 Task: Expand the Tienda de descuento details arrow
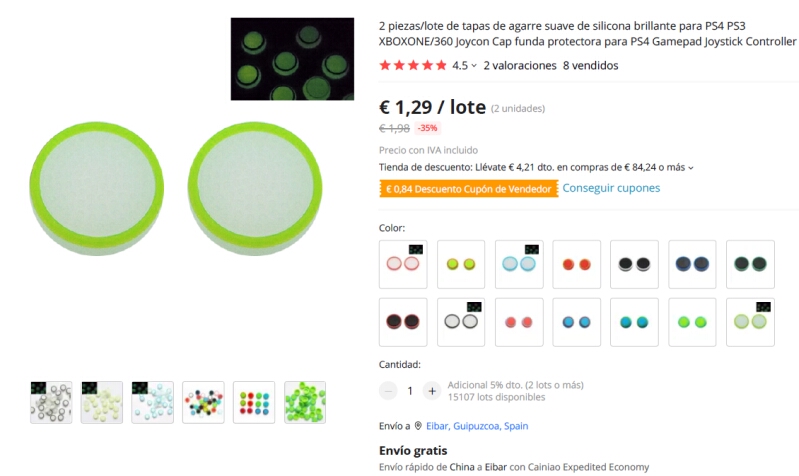point(690,168)
